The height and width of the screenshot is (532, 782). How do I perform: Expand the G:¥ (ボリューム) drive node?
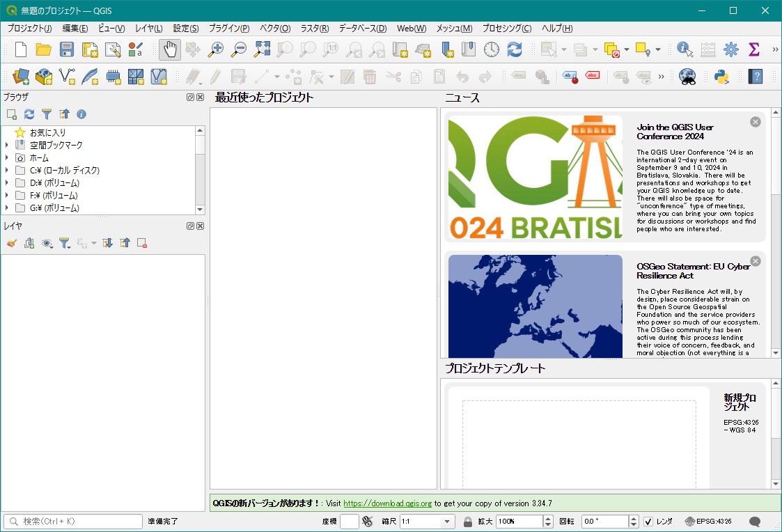point(6,208)
